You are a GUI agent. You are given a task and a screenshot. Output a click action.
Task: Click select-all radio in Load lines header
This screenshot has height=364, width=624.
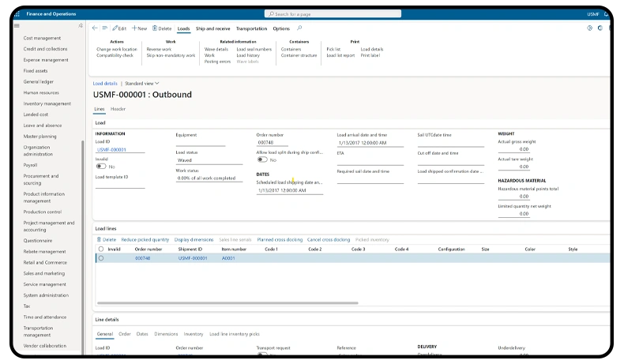(x=101, y=249)
